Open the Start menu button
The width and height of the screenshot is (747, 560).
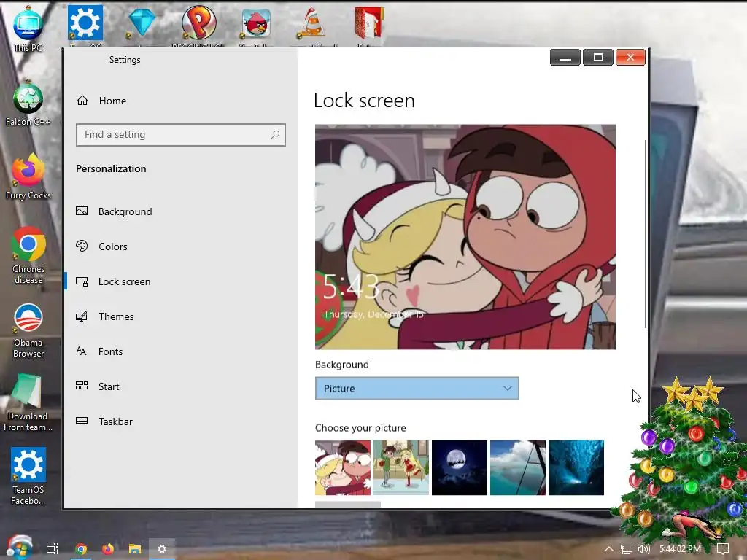coord(19,548)
